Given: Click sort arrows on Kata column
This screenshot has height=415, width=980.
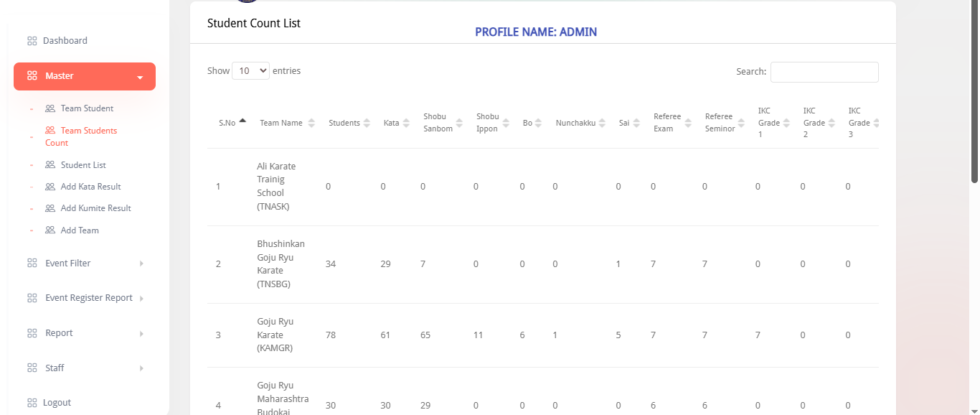Looking at the screenshot, I should click(x=406, y=123).
